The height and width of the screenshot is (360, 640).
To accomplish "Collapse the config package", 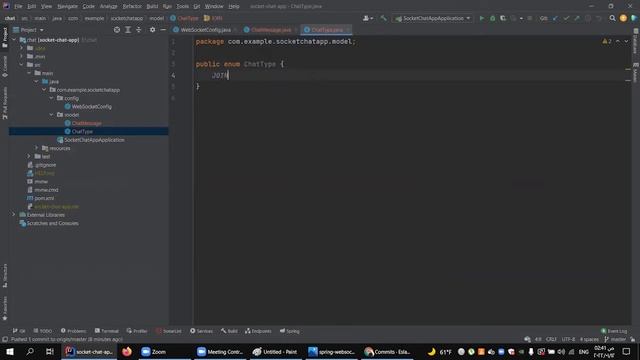I will pos(52,98).
